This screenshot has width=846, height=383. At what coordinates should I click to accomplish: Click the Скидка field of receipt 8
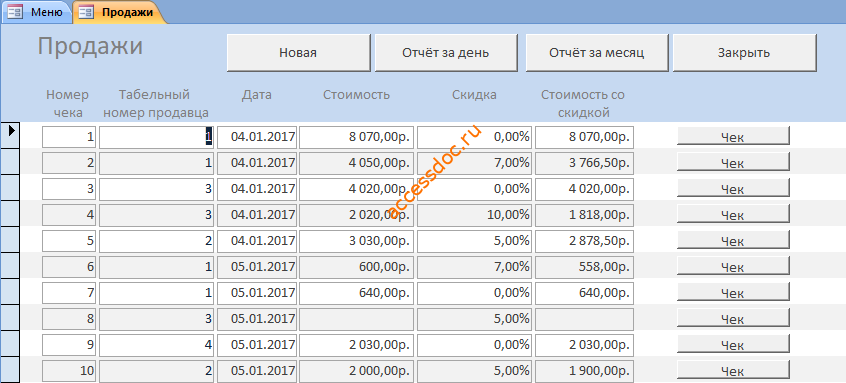pyautogui.click(x=474, y=319)
